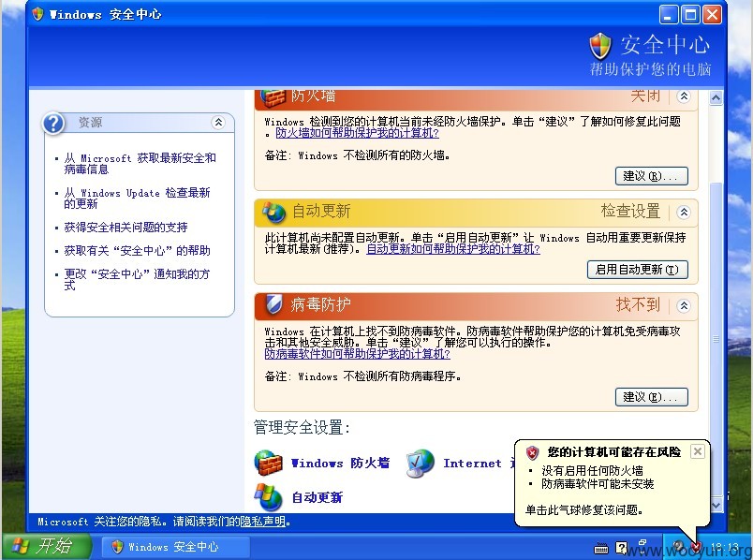Open 从 Windows Update 检查最新的更新 link

137,199
